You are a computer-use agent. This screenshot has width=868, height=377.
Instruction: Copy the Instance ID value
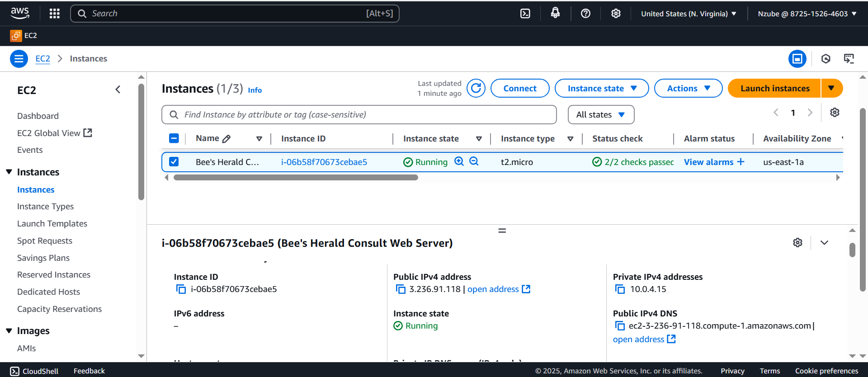(181, 289)
